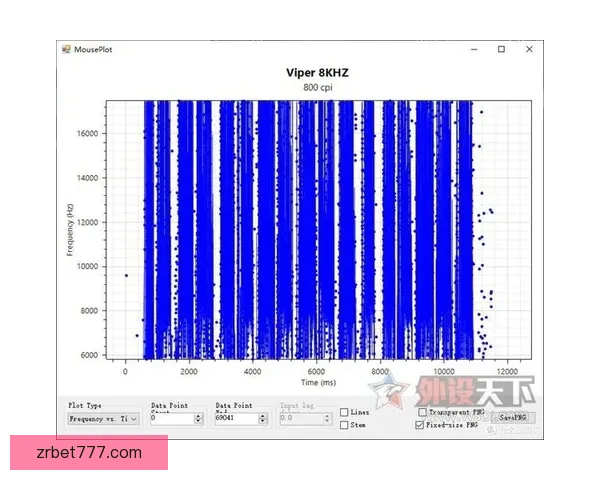Enable the Lines checkbox
The image size is (600, 480).
pos(344,412)
